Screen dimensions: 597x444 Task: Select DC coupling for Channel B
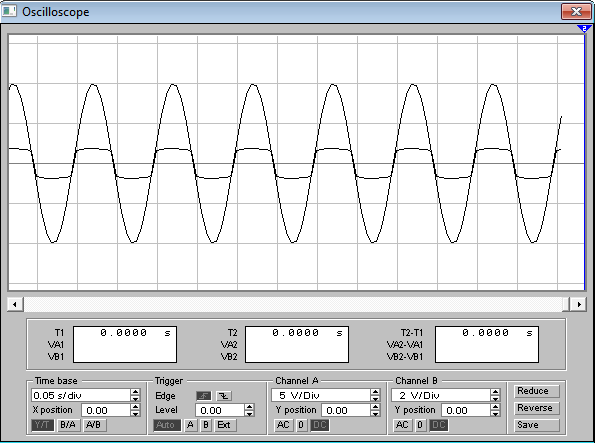439,425
